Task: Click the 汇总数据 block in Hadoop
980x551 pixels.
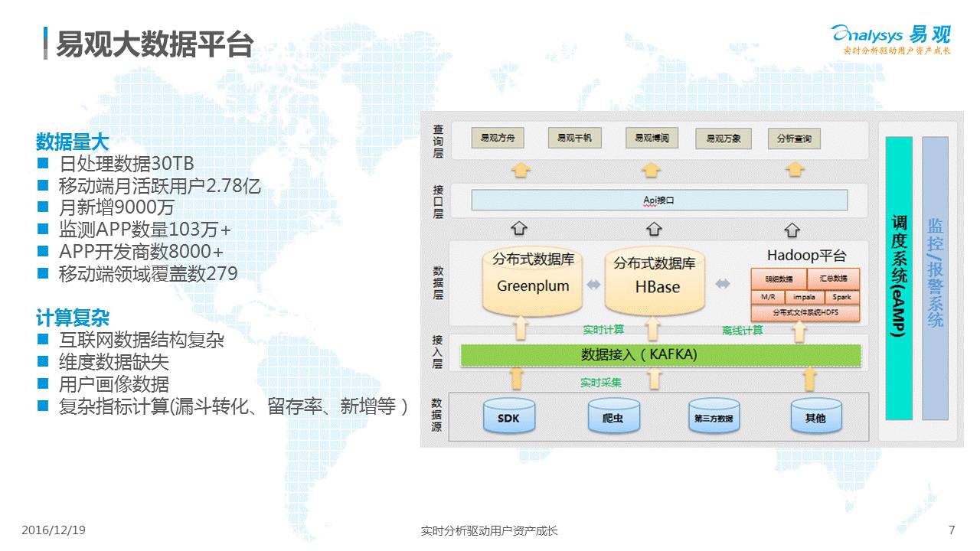Action: pos(833,279)
